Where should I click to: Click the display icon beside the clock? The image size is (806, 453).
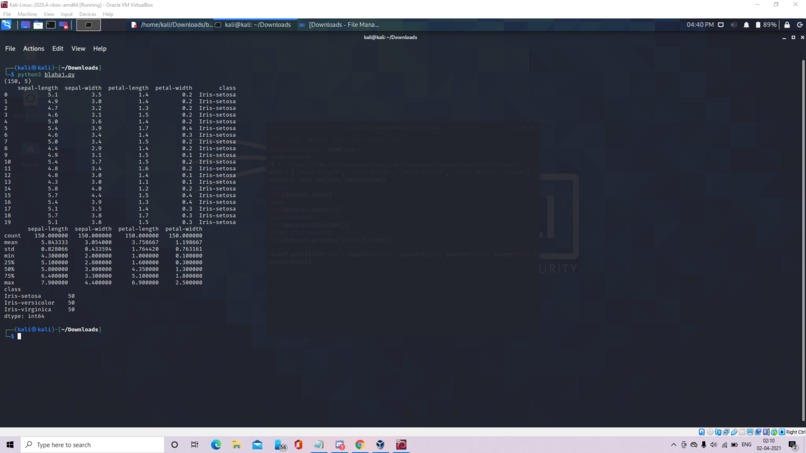click(x=721, y=25)
